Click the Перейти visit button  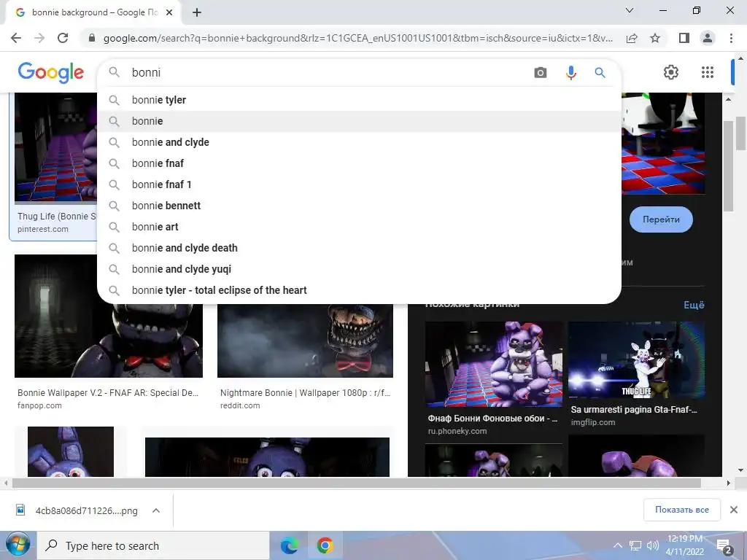[x=661, y=219]
